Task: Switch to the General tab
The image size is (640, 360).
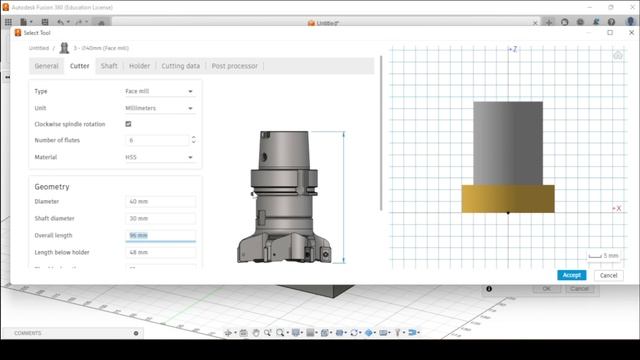Action: [x=47, y=66]
